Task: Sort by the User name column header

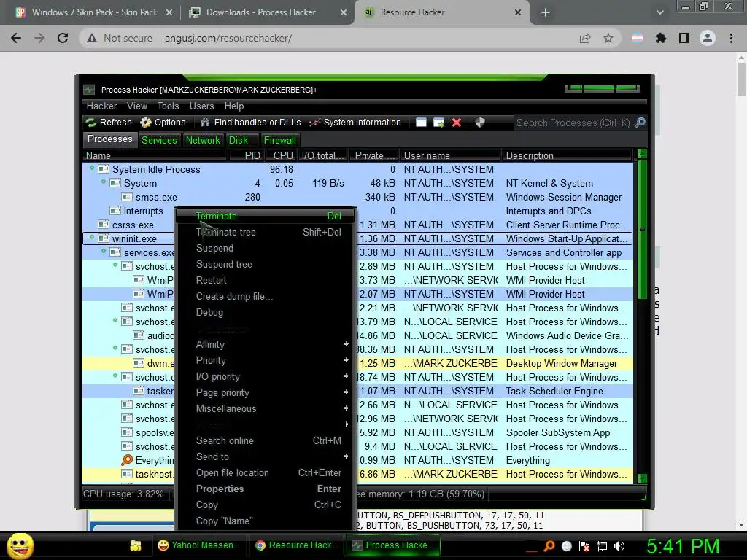Action: (450, 156)
